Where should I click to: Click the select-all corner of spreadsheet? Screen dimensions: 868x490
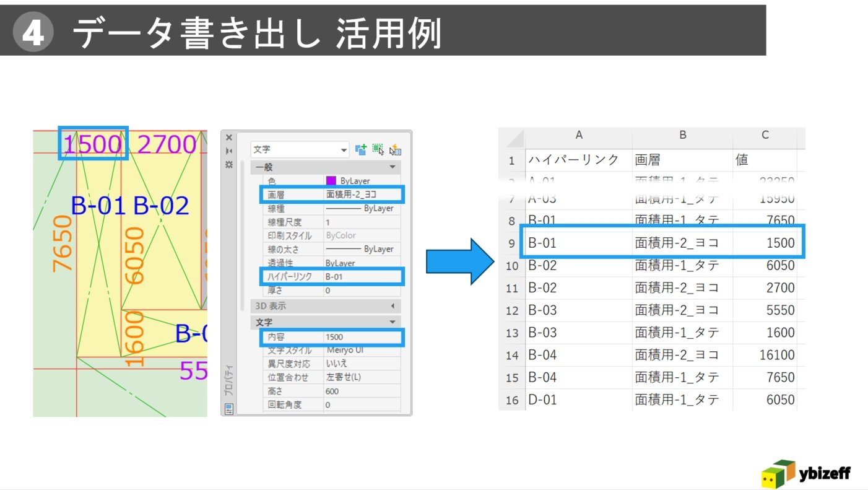tap(512, 137)
